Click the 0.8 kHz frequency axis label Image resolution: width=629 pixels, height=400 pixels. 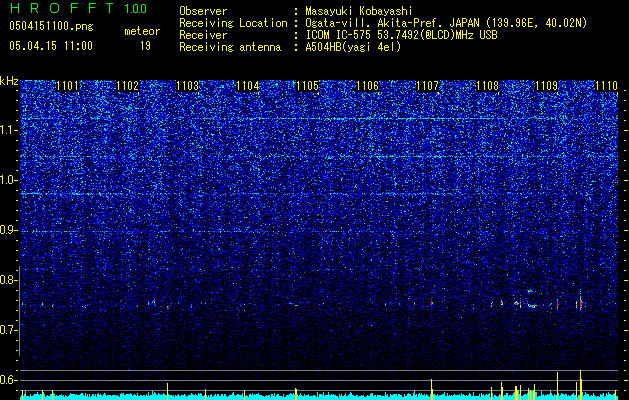tap(9, 280)
